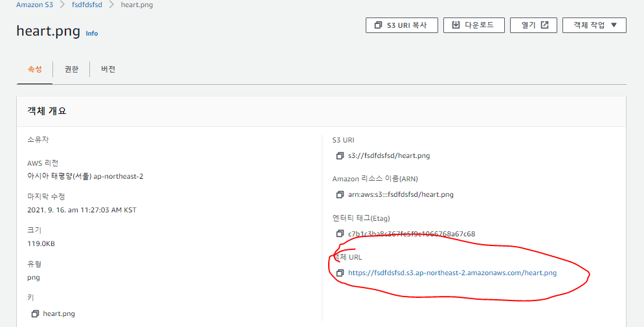Click the S3 URI 복사 button
The width and height of the screenshot is (644, 327).
click(402, 25)
